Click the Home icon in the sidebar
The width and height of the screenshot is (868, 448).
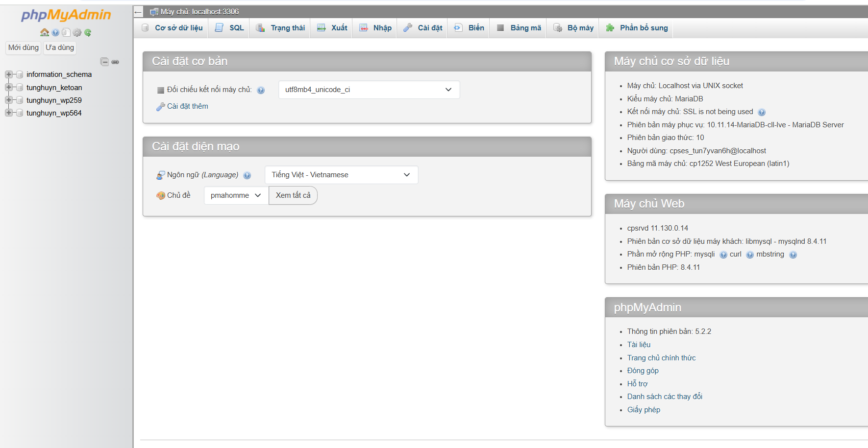pyautogui.click(x=45, y=33)
